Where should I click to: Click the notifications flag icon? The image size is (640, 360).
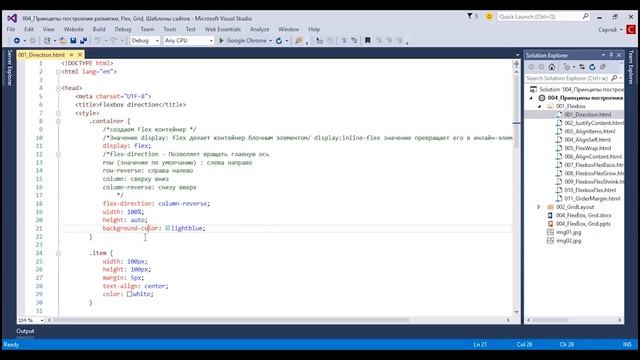470,16
